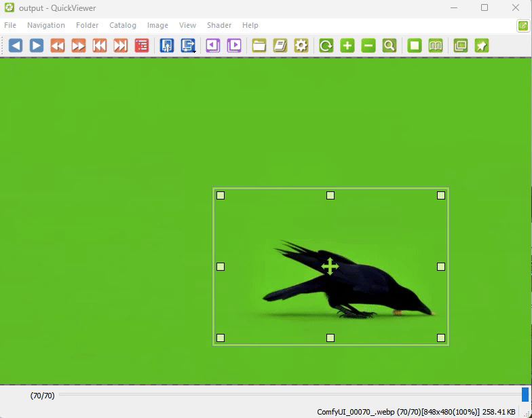532x418 pixels.
Task: Zoom out with the green minus icon
Action: click(x=368, y=45)
